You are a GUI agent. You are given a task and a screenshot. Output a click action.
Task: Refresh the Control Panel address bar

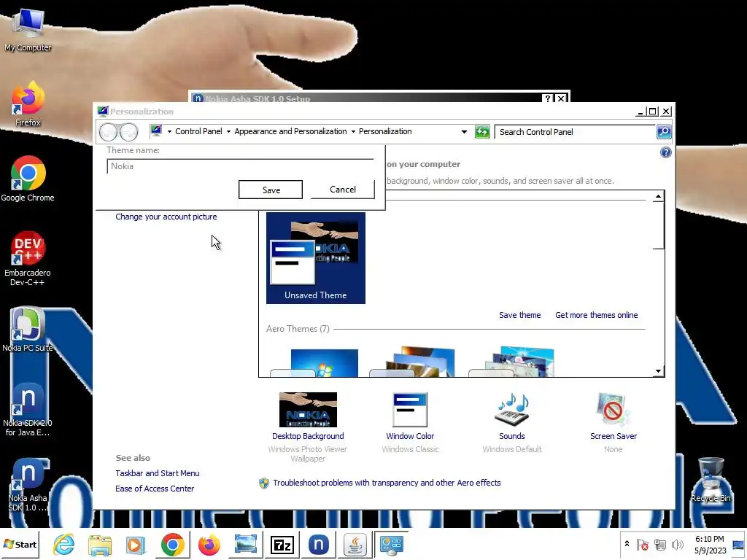click(482, 132)
